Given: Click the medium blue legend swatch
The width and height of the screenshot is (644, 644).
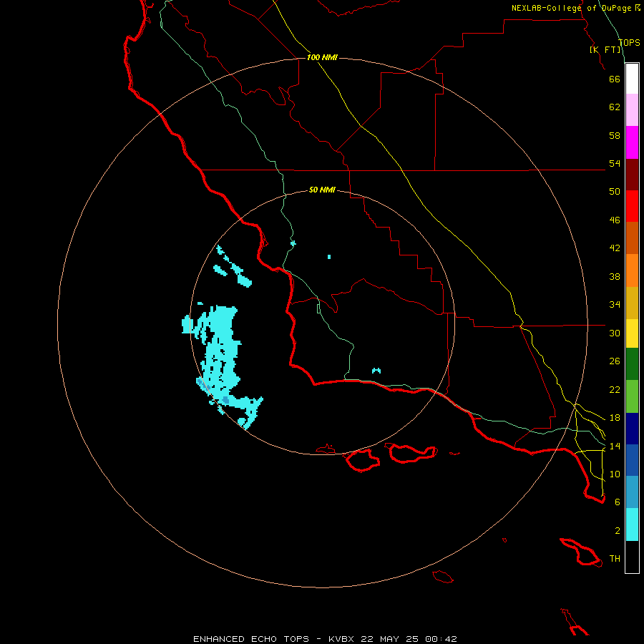Looking at the screenshot, I should [x=632, y=460].
